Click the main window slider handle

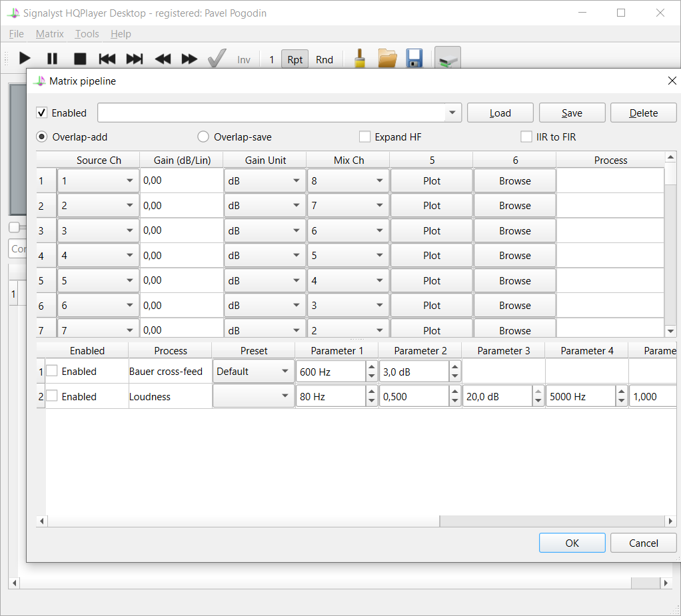tap(15, 227)
